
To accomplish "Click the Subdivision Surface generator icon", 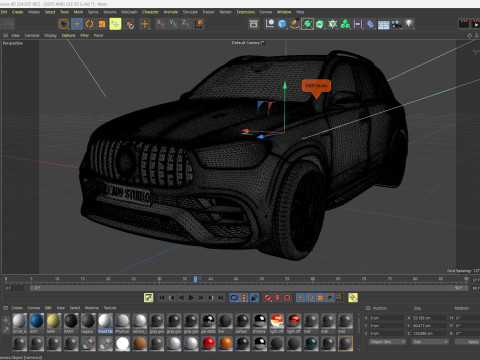I will pyautogui.click(x=307, y=24).
